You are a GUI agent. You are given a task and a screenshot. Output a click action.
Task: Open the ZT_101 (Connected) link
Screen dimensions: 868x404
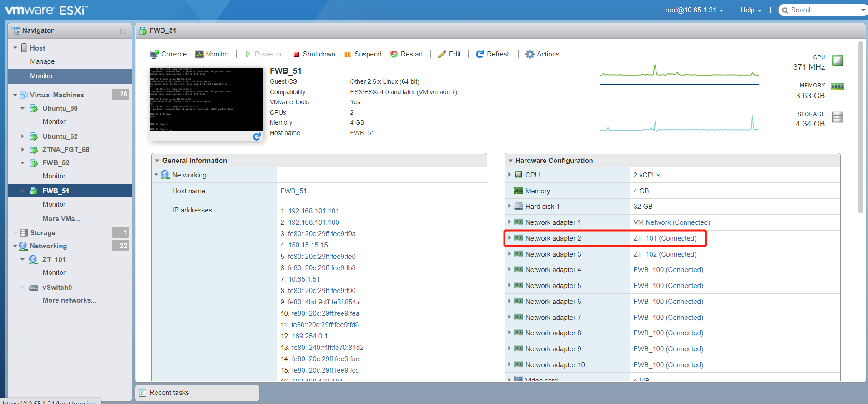pyautogui.click(x=665, y=238)
